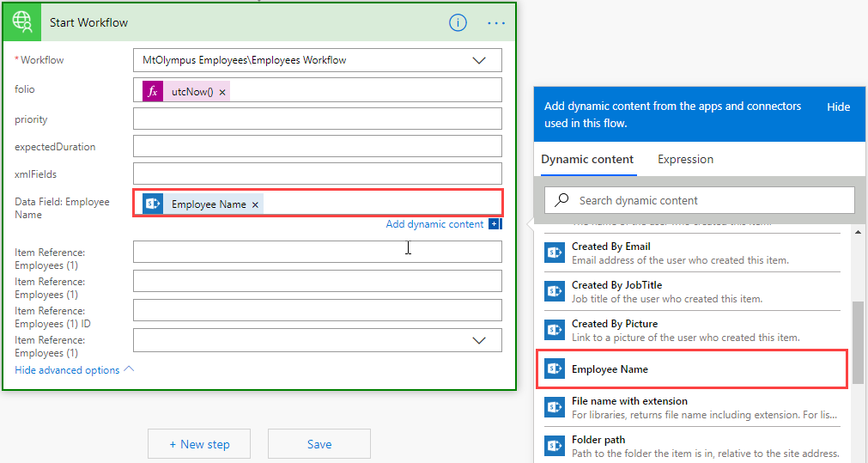Image resolution: width=868 pixels, height=463 pixels.
Task: Click the Add dynamic content link
Action: 434,224
